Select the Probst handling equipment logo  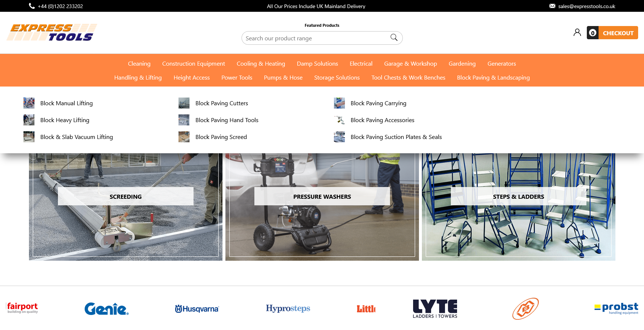click(x=616, y=308)
